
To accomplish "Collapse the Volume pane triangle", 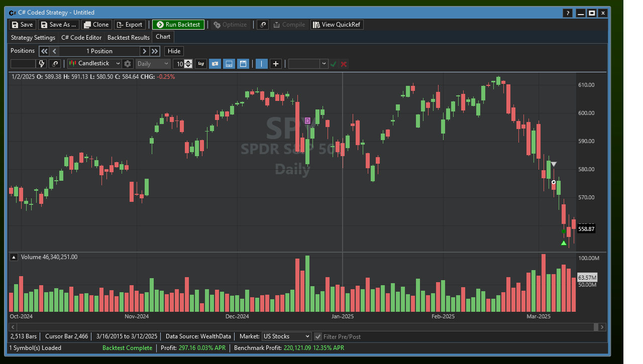I will tap(14, 257).
